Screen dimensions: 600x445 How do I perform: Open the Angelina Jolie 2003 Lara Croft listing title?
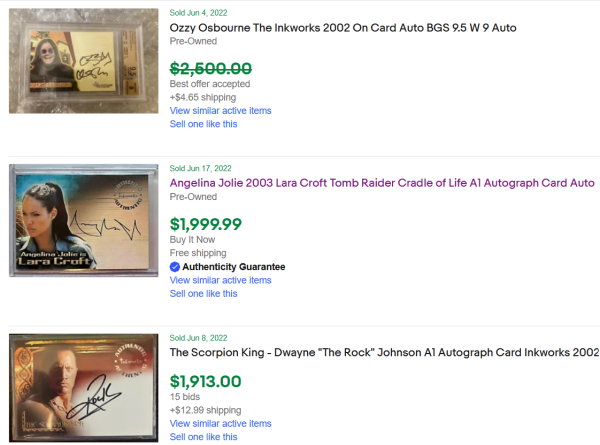[x=382, y=183]
